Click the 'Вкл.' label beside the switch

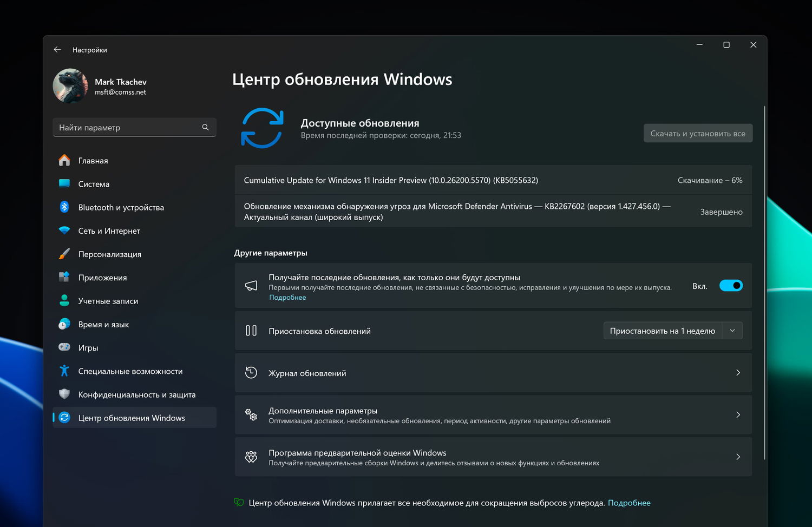click(700, 286)
